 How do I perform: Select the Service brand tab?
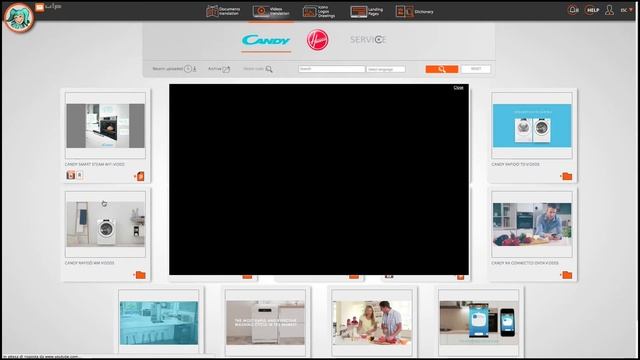368,40
